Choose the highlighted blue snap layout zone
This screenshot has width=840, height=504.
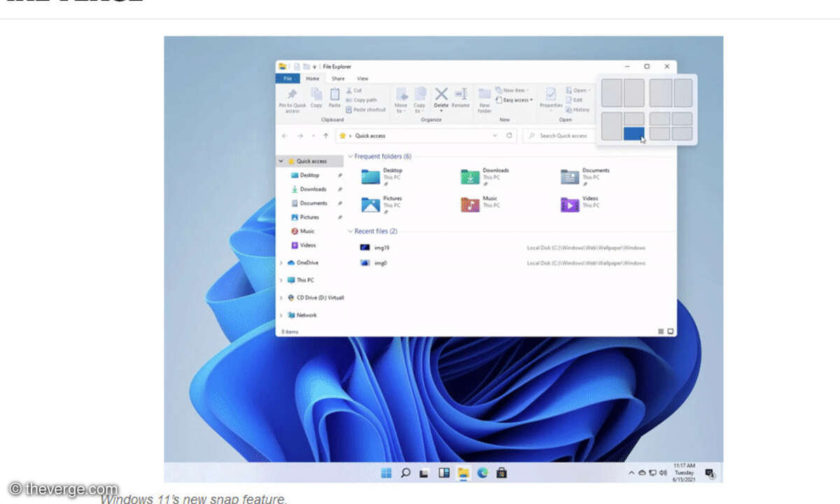633,133
